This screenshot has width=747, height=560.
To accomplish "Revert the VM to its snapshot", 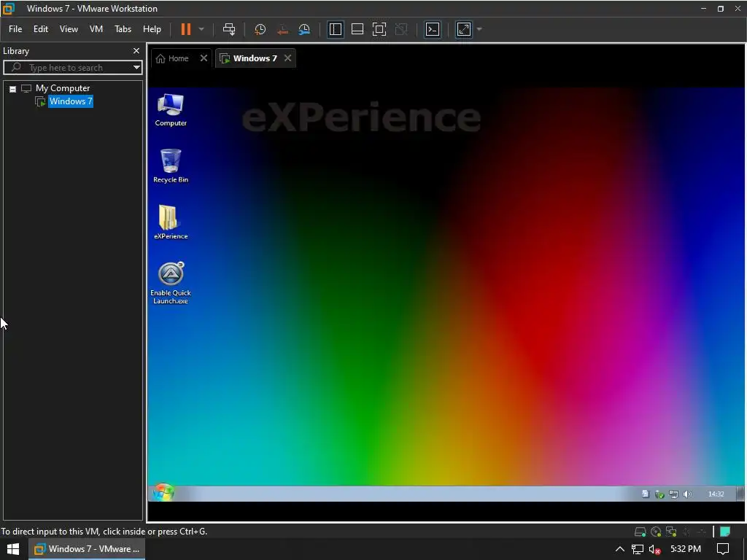I will (282, 29).
